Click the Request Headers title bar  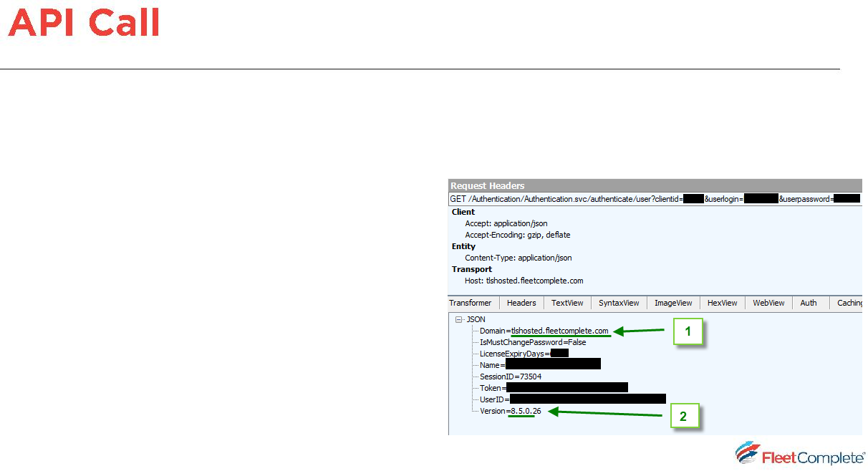pos(655,186)
